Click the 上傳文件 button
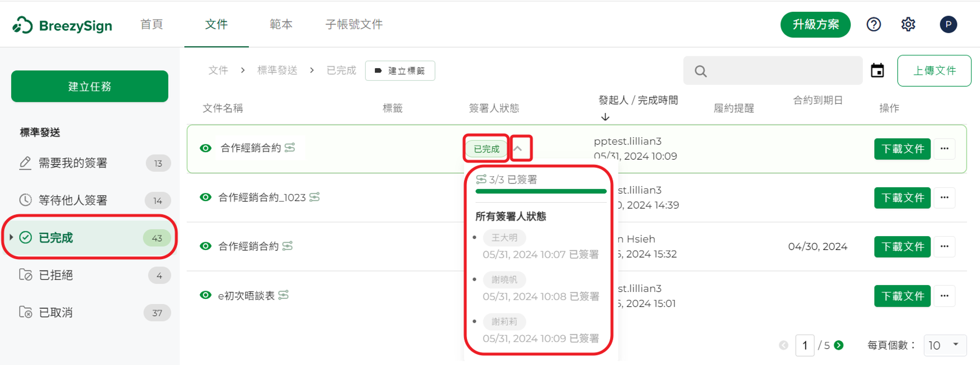The width and height of the screenshot is (980, 365). (934, 71)
